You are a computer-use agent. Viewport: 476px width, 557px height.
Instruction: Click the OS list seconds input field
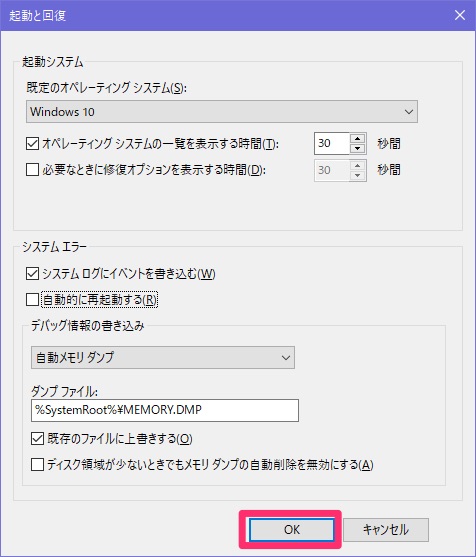(332, 144)
